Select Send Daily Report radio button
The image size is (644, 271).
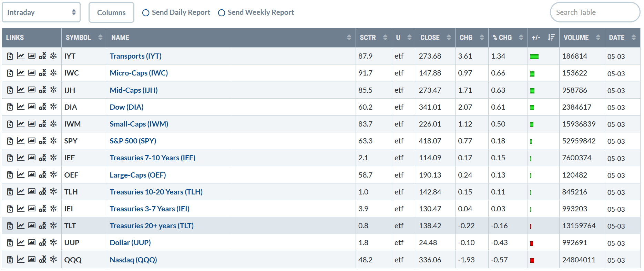(146, 13)
